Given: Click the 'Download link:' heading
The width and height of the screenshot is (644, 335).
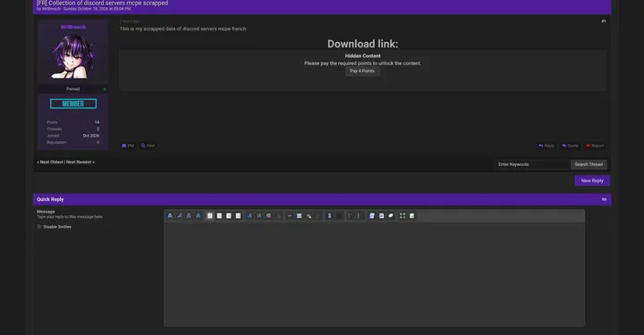Looking at the screenshot, I should pos(362,44).
